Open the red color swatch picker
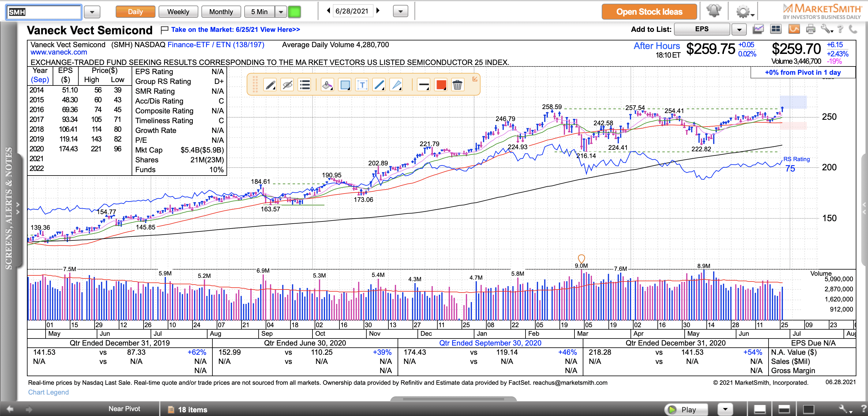 click(x=441, y=85)
